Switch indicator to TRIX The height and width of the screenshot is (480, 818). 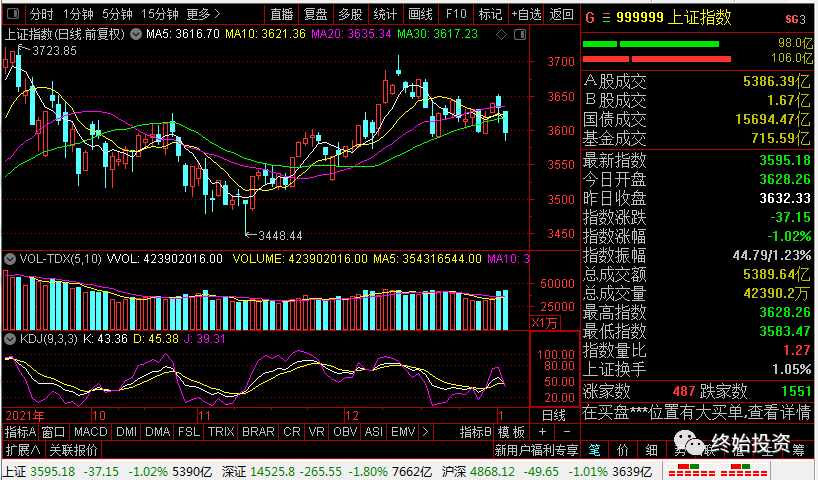221,432
